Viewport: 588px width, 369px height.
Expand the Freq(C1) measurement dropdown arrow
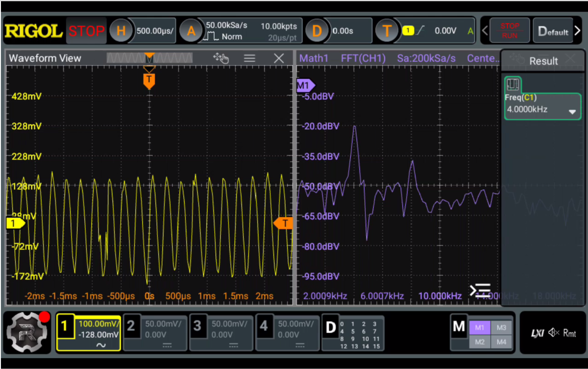(572, 112)
